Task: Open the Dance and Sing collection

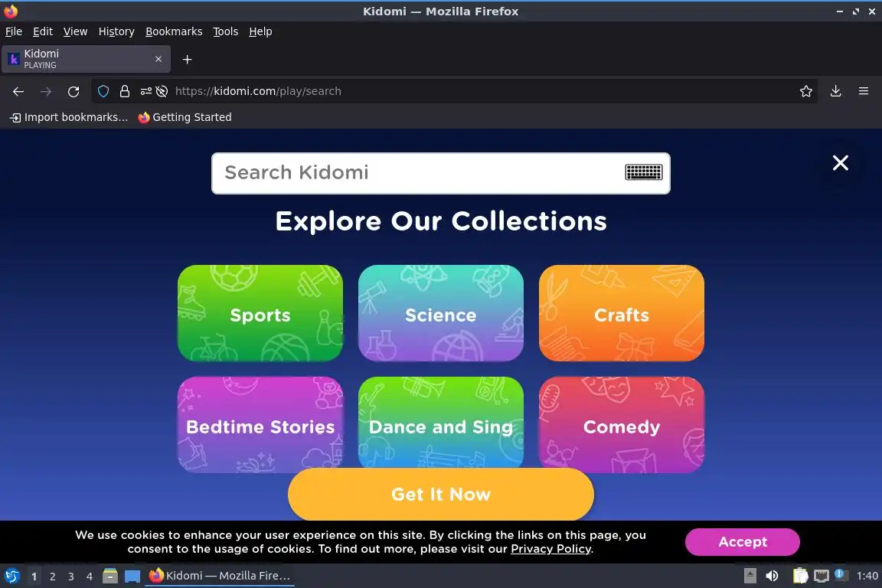Action: coord(440,422)
